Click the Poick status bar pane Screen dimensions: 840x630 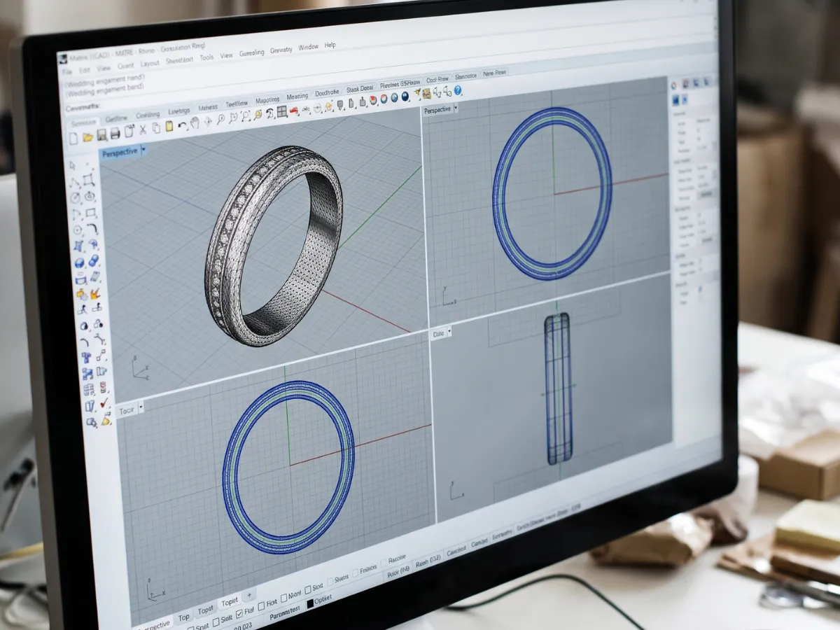pyautogui.click(x=398, y=572)
